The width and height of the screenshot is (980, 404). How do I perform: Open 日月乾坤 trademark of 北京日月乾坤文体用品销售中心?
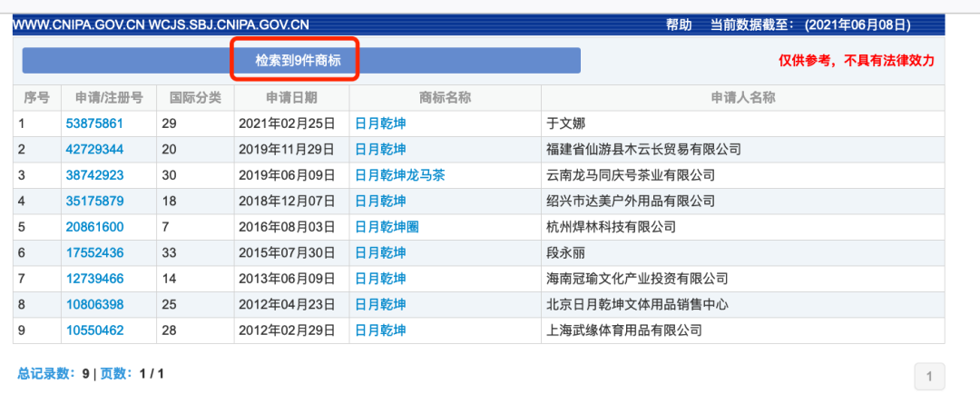tap(380, 304)
